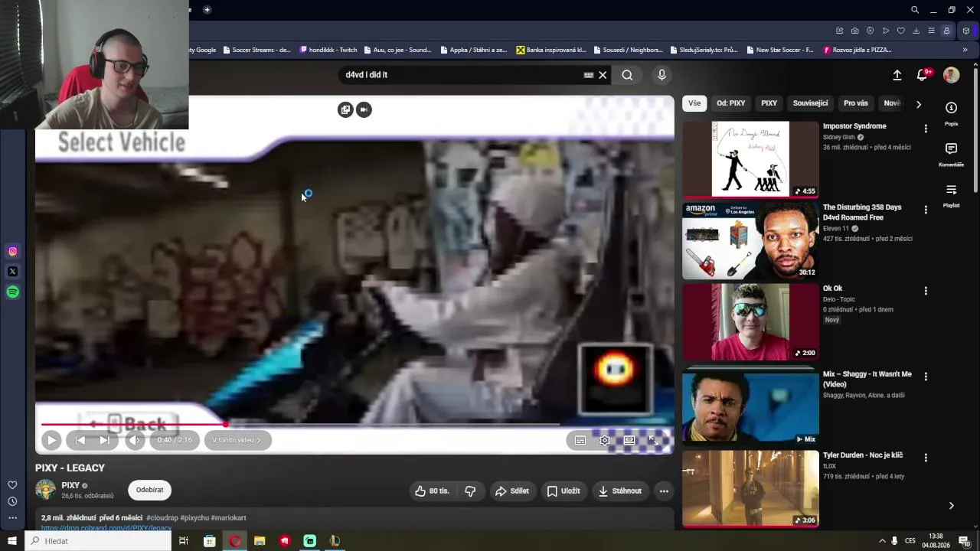Open Opera from the Windows taskbar
This screenshot has height=551, width=980.
[x=235, y=541]
